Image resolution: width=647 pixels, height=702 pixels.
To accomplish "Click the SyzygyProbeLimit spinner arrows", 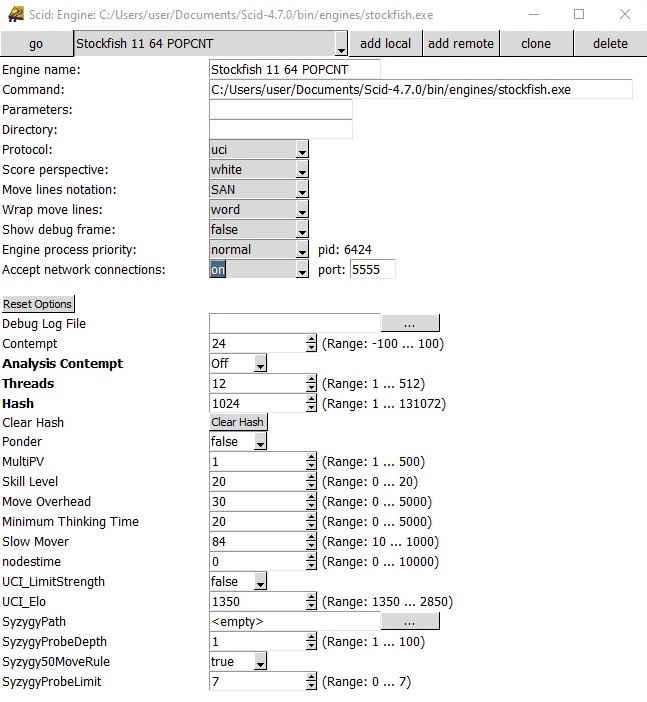I will pyautogui.click(x=311, y=681).
